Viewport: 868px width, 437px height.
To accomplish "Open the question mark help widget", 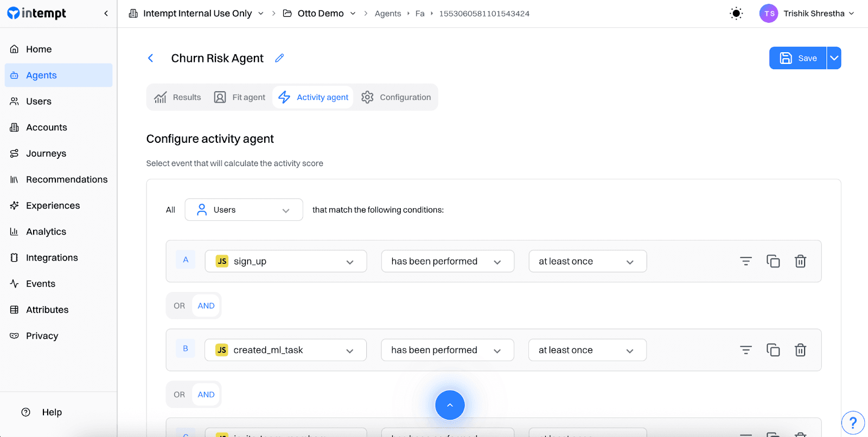I will pos(853,423).
